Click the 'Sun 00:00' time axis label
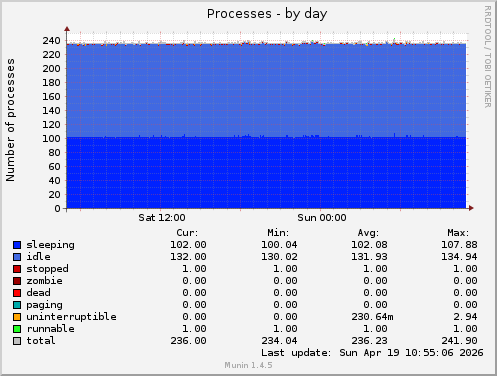This screenshot has height=376, width=497. pos(322,218)
